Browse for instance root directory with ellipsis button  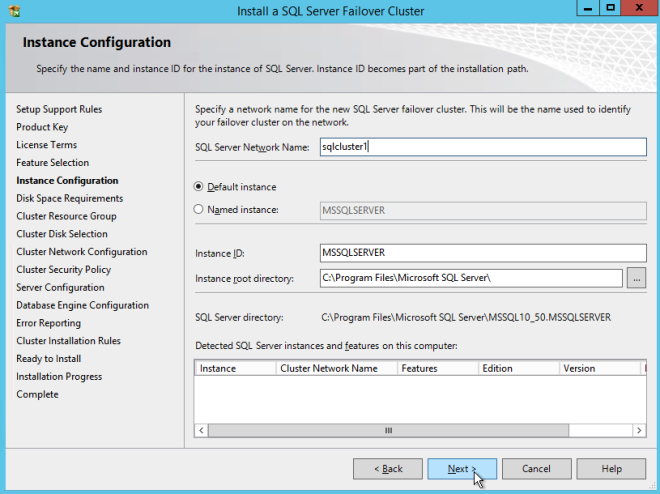pyautogui.click(x=636, y=279)
